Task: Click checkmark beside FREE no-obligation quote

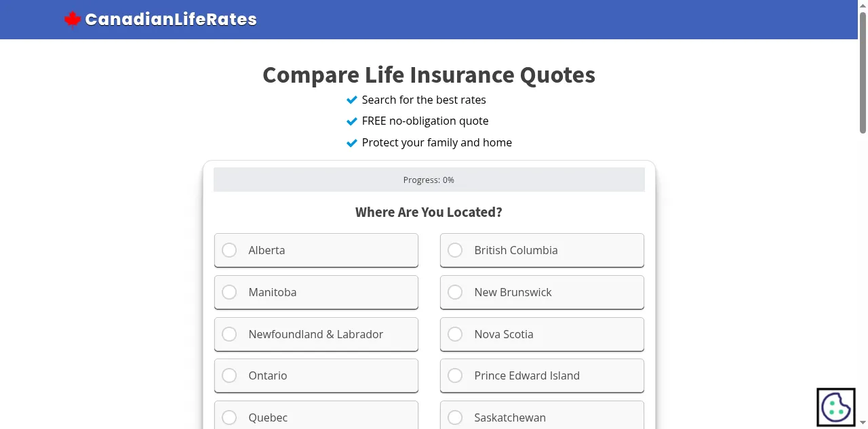Action: click(352, 121)
